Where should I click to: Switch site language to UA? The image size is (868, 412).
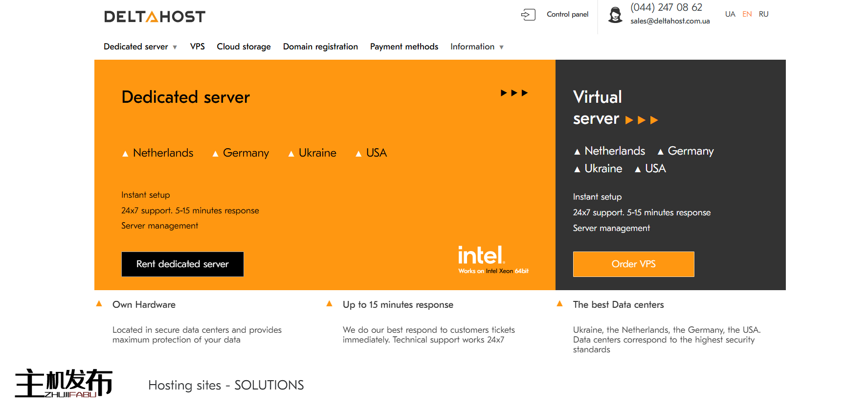coord(730,14)
